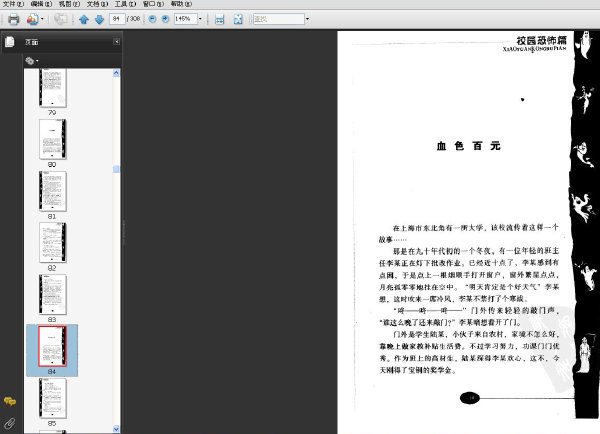Open the find box dropdown arrow
600x434 pixels.
307,19
